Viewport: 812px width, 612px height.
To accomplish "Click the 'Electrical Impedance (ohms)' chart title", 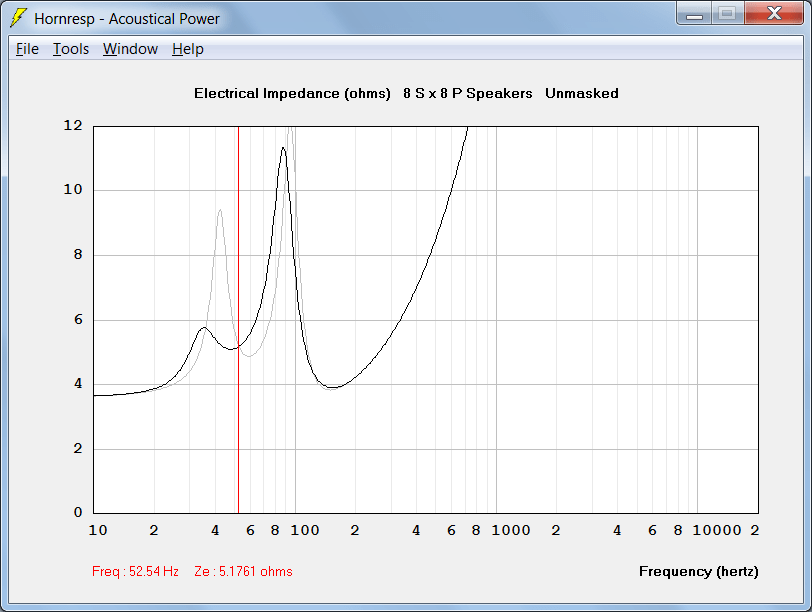I will (x=292, y=93).
